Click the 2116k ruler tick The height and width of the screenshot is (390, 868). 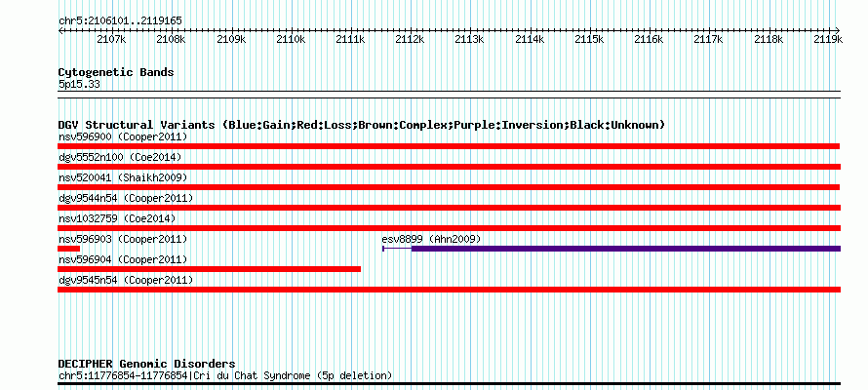tap(649, 39)
